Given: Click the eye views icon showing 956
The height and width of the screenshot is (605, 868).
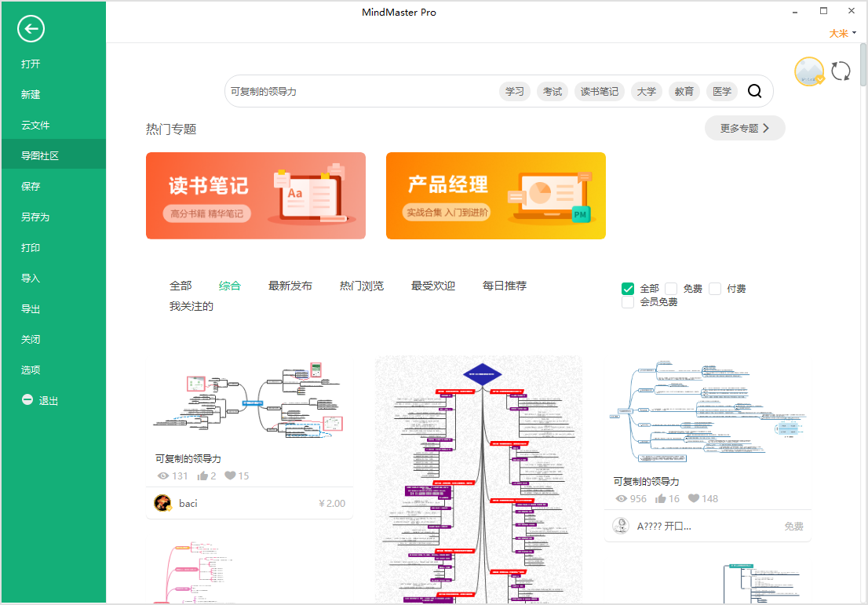Looking at the screenshot, I should pos(621,499).
